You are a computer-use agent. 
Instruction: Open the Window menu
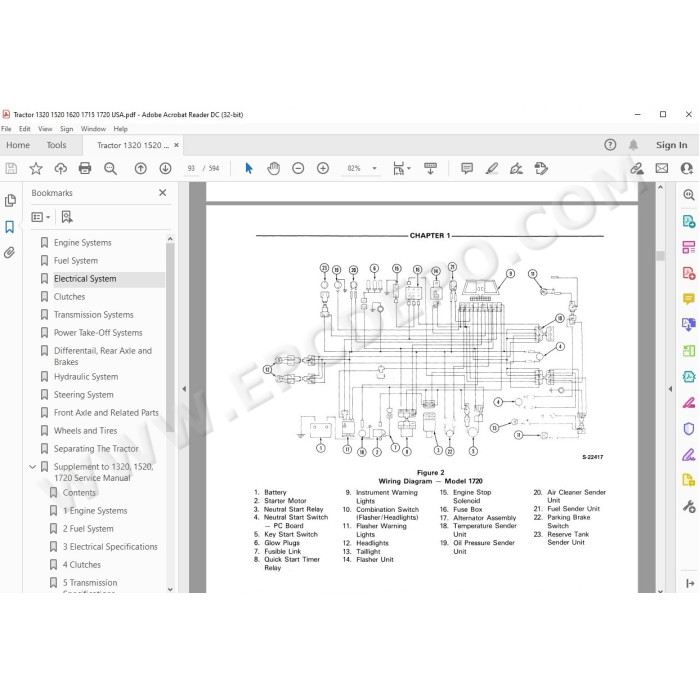click(93, 129)
